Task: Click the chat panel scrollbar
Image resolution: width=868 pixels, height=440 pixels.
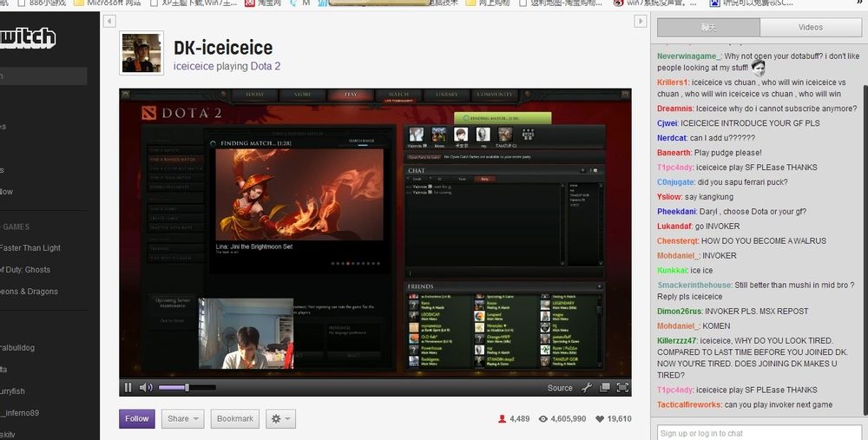Action: point(865,249)
